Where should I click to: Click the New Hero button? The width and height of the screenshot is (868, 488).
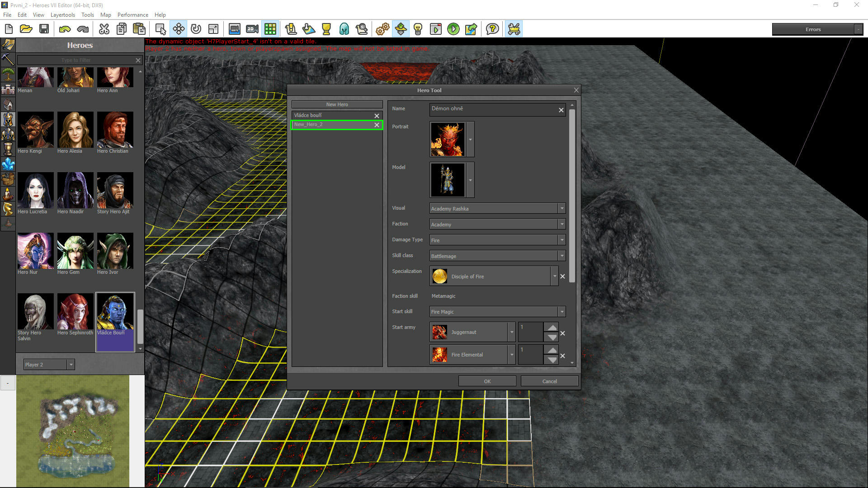337,104
